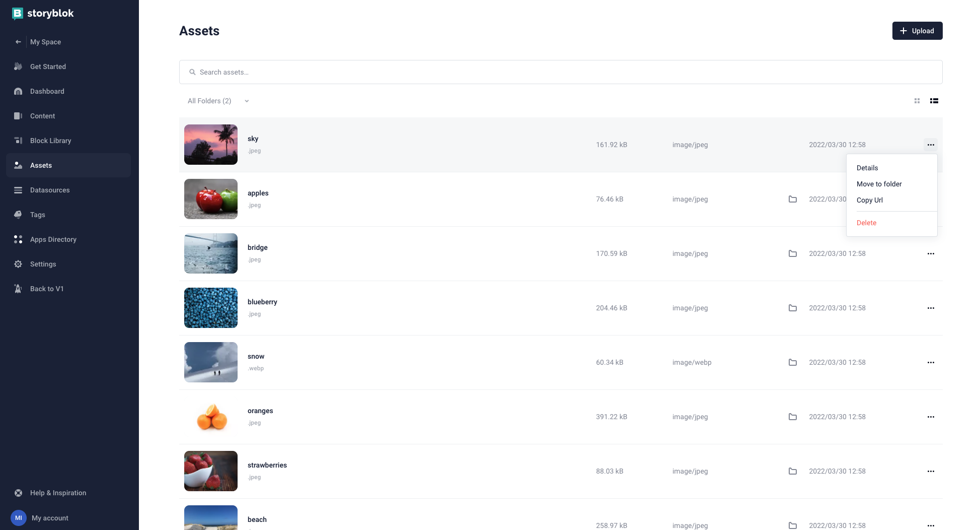Click the sky image thumbnail

click(211, 145)
